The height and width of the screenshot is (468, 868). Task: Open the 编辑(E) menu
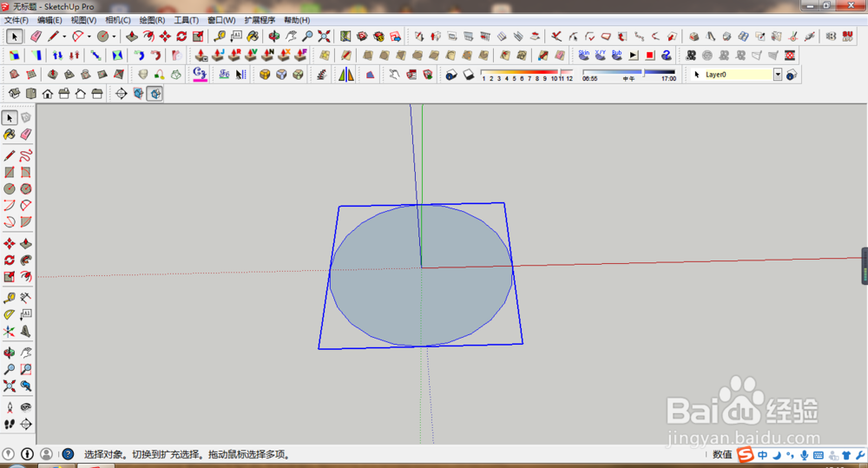49,20
